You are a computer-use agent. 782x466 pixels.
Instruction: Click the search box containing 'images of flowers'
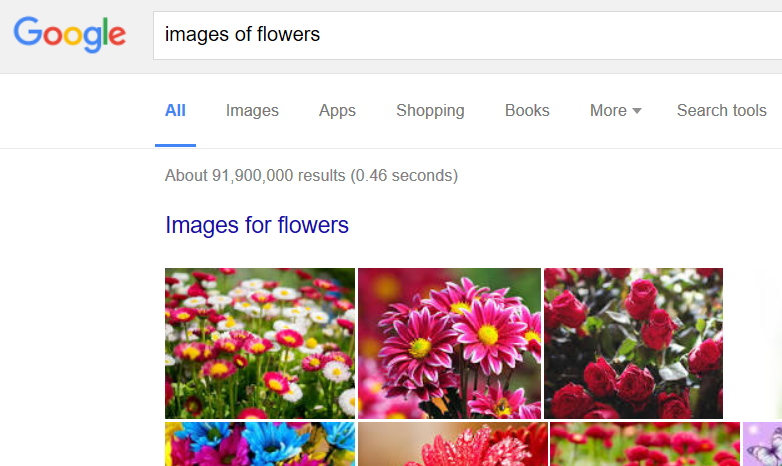[x=467, y=35]
